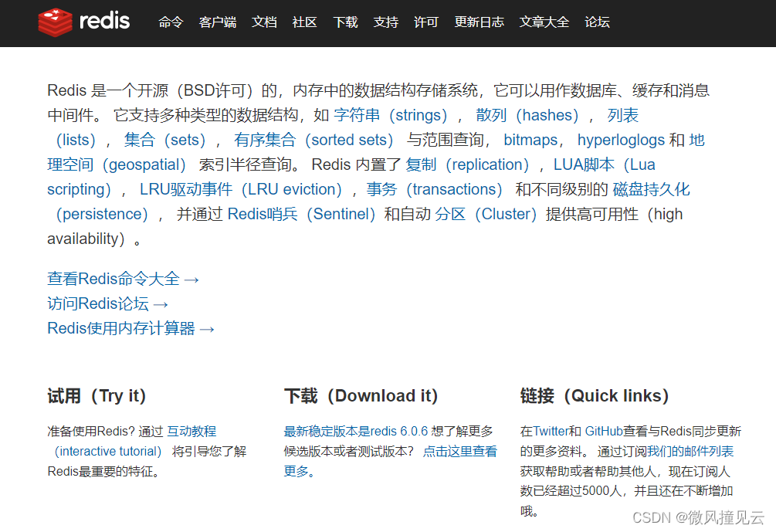Open the 下载 navigation item
The image size is (776, 532).
tap(345, 22)
